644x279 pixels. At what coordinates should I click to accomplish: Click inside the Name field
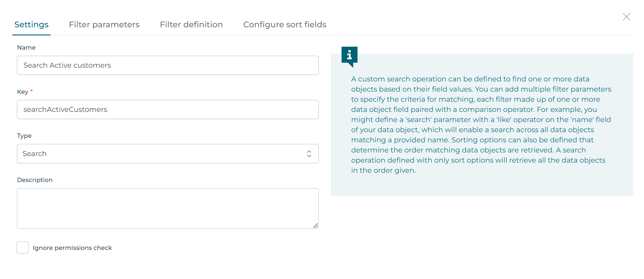167,65
